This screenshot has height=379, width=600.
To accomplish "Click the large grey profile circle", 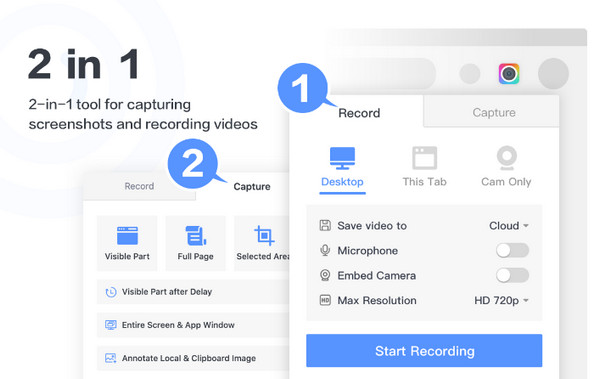I will 553,74.
